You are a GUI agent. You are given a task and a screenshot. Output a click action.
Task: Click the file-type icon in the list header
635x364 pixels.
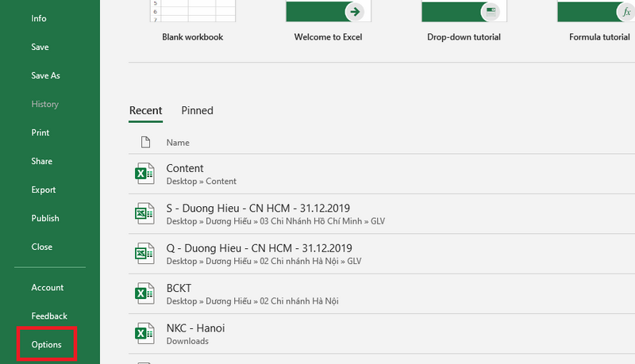[145, 142]
